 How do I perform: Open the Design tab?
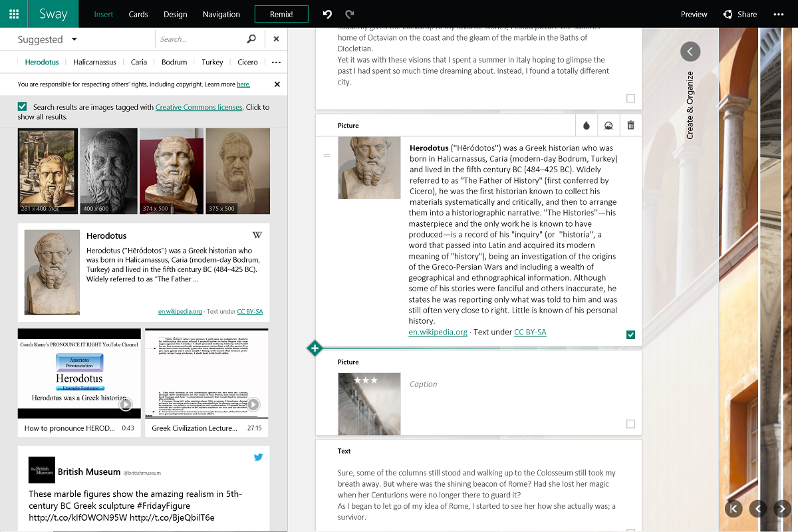click(175, 13)
